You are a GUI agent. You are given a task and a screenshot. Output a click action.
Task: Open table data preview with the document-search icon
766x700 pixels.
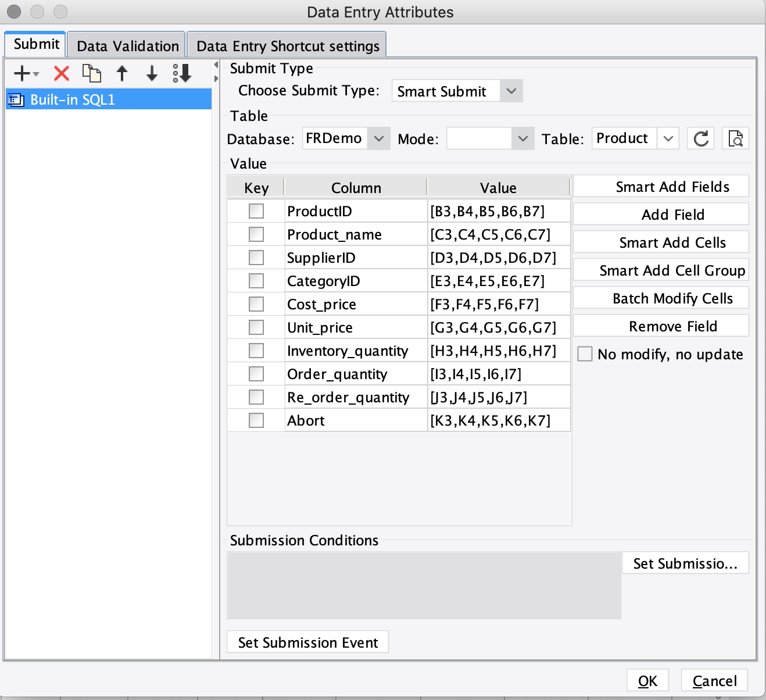[735, 138]
